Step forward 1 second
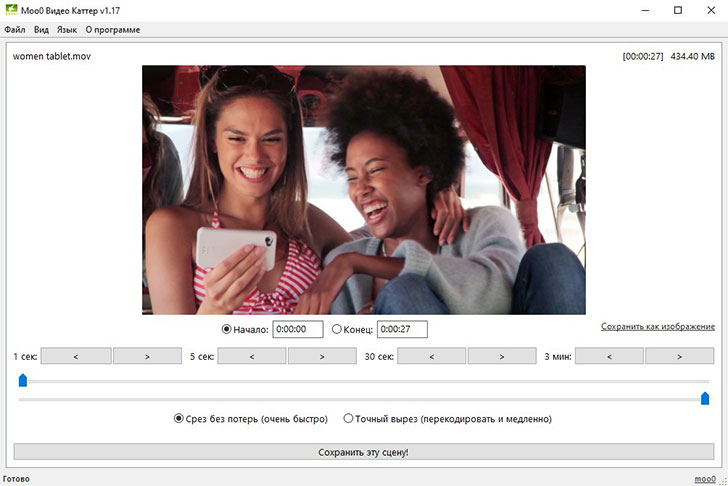728x486 pixels. [147, 356]
